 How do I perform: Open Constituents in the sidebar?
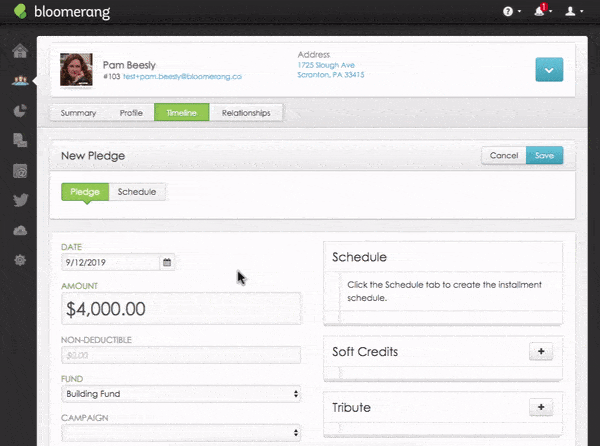coord(20,81)
